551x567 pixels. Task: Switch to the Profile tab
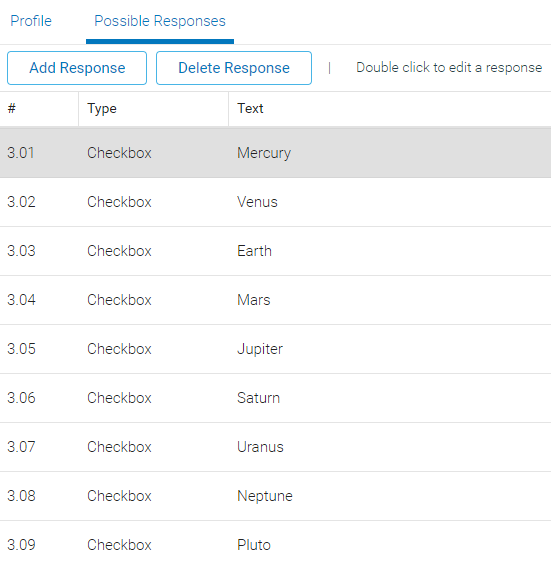pos(31,21)
